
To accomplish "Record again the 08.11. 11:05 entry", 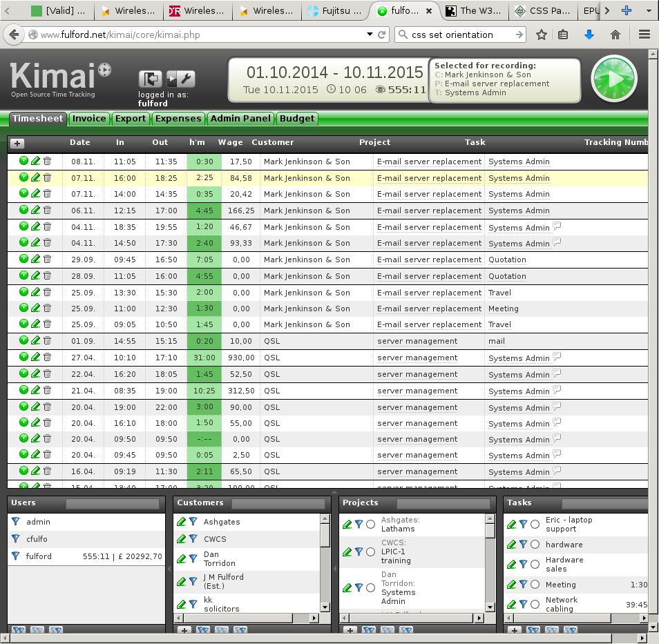I will (23, 161).
